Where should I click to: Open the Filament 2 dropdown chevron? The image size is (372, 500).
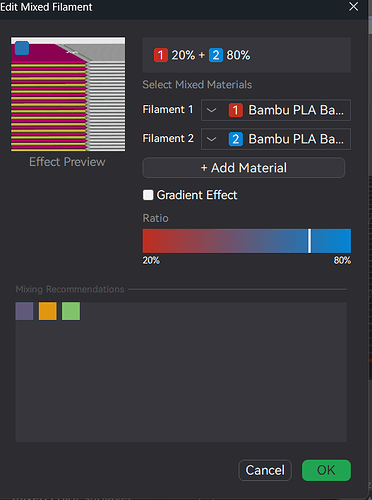(x=211, y=139)
